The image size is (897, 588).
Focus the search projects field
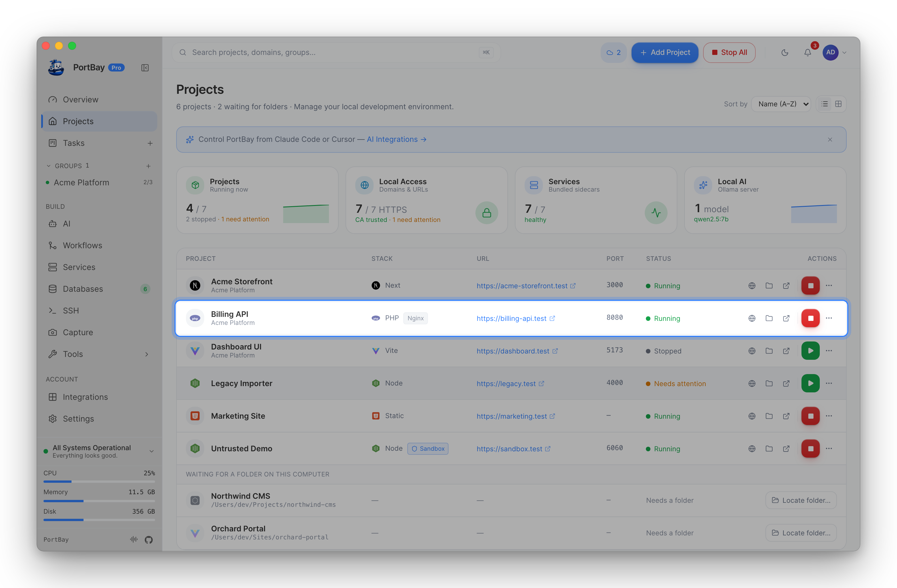pos(336,53)
